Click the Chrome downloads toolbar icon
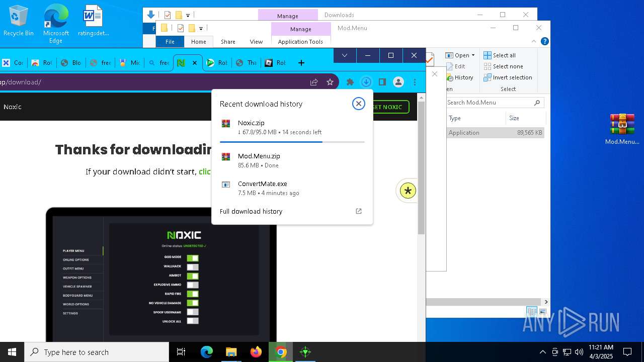 [366, 82]
